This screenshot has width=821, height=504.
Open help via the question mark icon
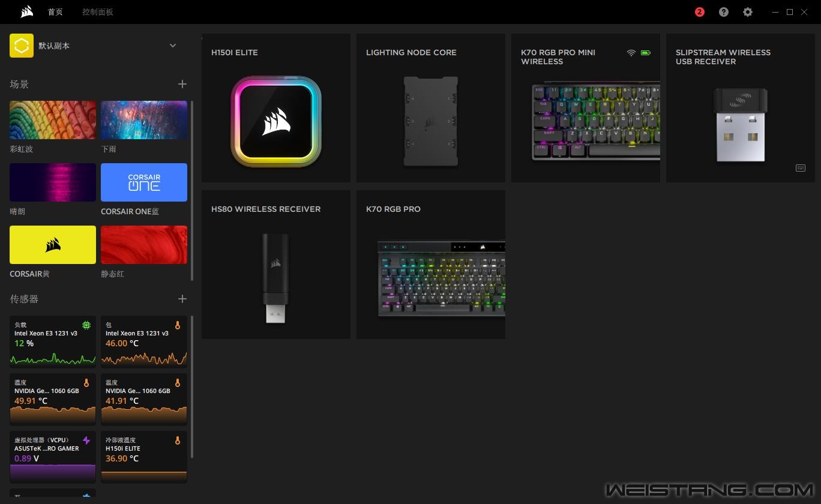[724, 12]
